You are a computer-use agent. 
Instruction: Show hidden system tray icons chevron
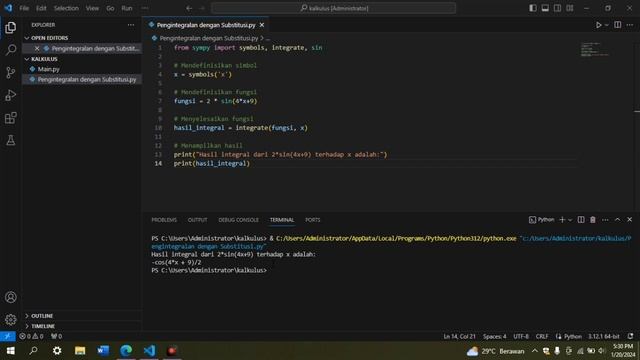point(534,351)
